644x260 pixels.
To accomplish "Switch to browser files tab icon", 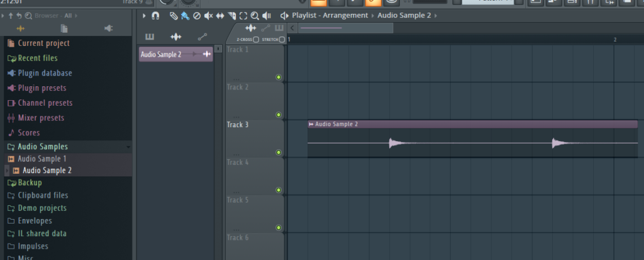I will click(x=64, y=28).
